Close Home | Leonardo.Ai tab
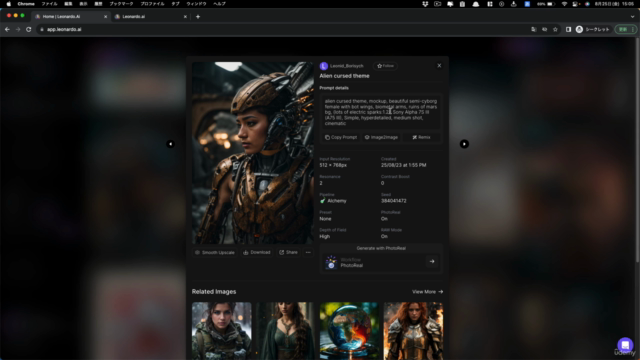640x360 pixels. 105,17
